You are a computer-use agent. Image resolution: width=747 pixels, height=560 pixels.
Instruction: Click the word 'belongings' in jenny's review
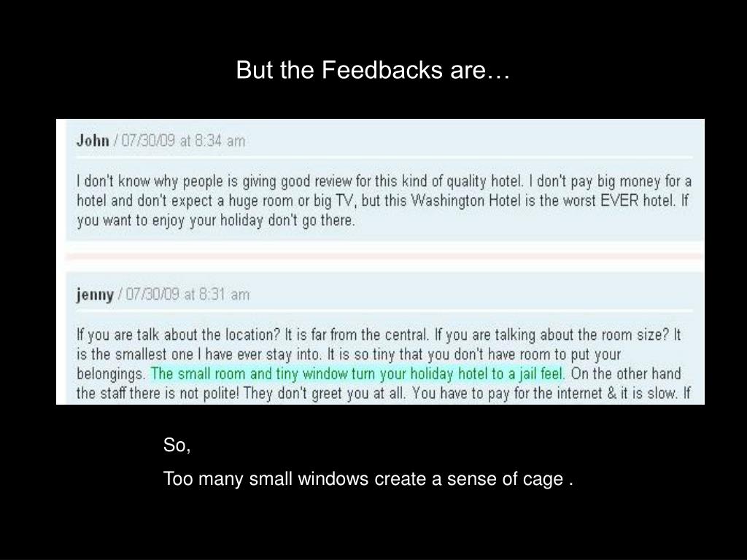click(110, 374)
